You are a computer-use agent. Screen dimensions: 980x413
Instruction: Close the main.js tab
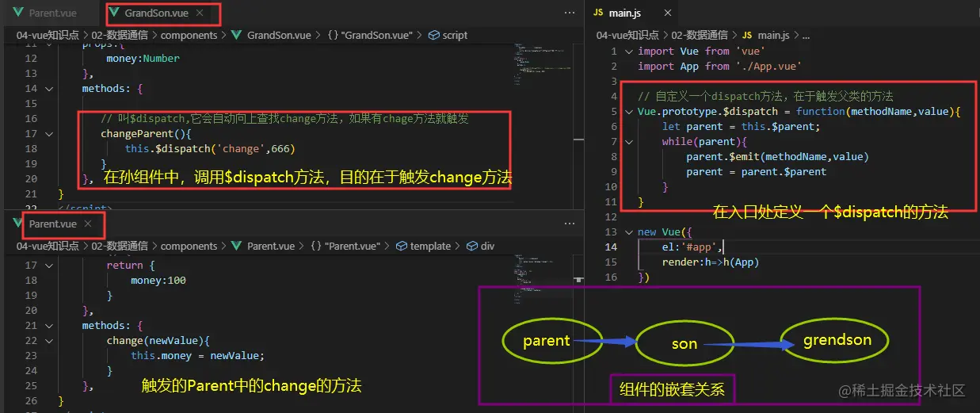click(667, 13)
